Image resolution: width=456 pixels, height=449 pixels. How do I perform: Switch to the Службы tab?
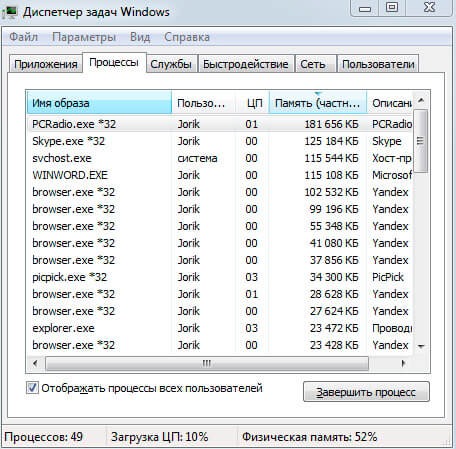[x=171, y=64]
